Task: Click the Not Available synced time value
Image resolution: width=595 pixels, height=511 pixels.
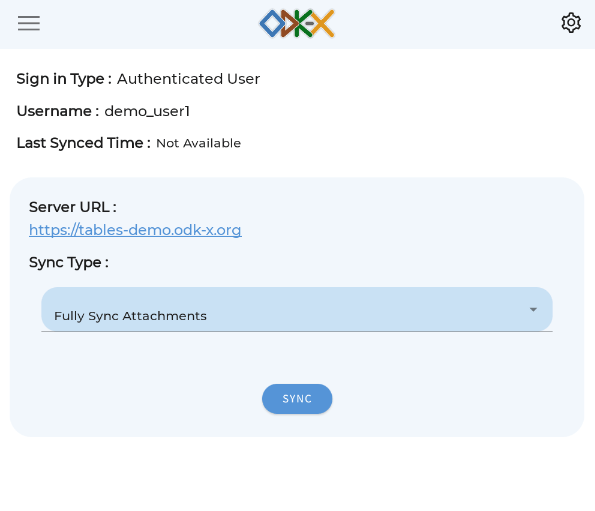Action: (198, 143)
